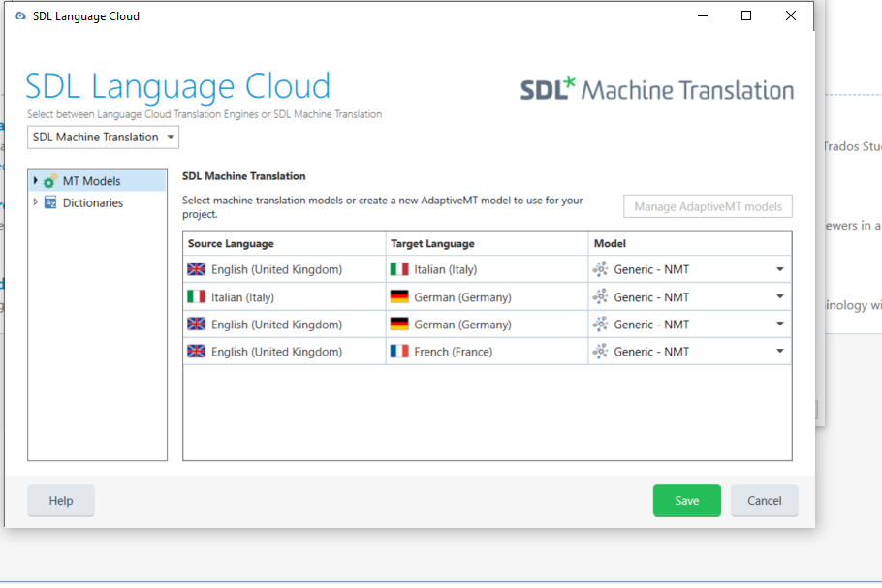This screenshot has width=882, height=588.
Task: Click the NMT model icon in Italian-German row
Action: [600, 296]
